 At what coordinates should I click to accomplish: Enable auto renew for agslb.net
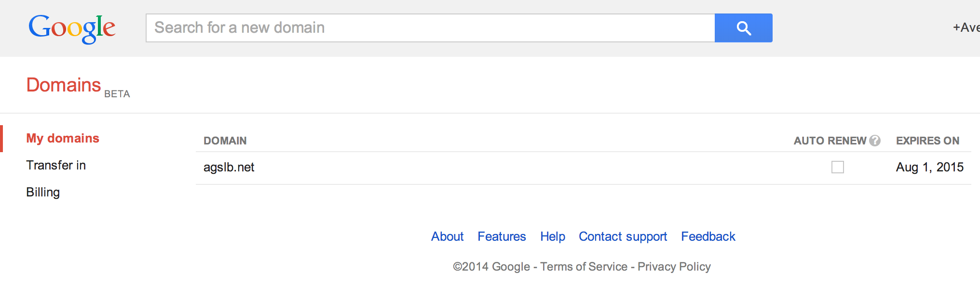click(838, 167)
